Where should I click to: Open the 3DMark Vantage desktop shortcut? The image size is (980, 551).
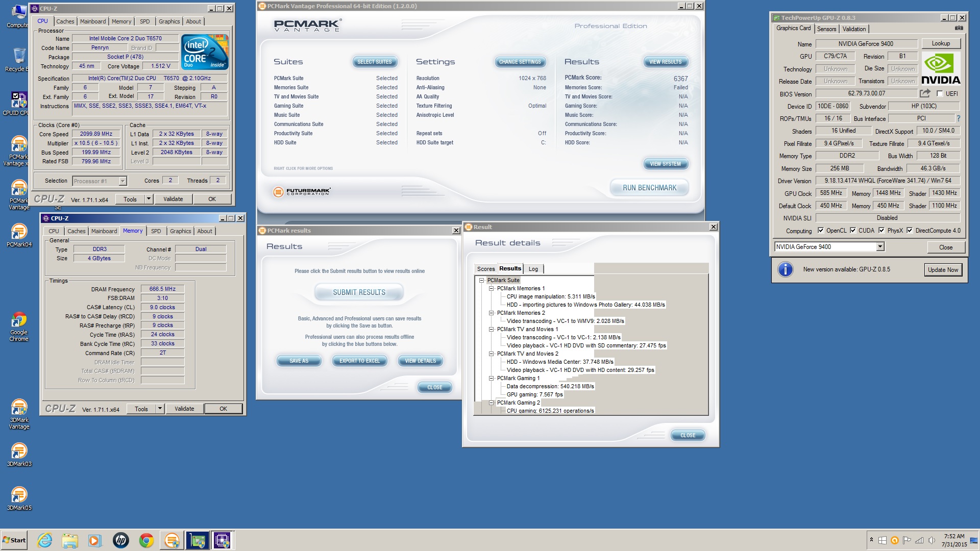click(19, 414)
